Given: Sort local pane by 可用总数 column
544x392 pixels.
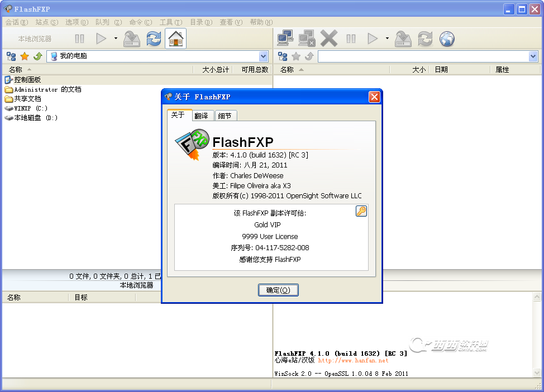Looking at the screenshot, I should [252, 70].
